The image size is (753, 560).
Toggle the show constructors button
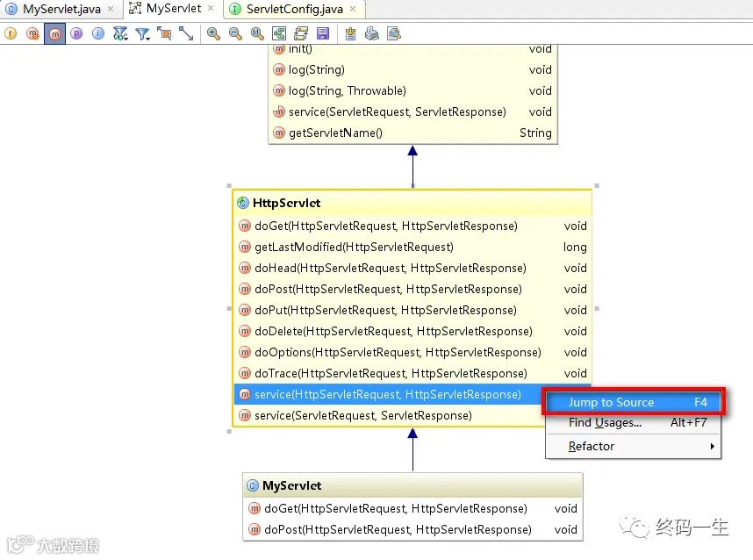32,33
